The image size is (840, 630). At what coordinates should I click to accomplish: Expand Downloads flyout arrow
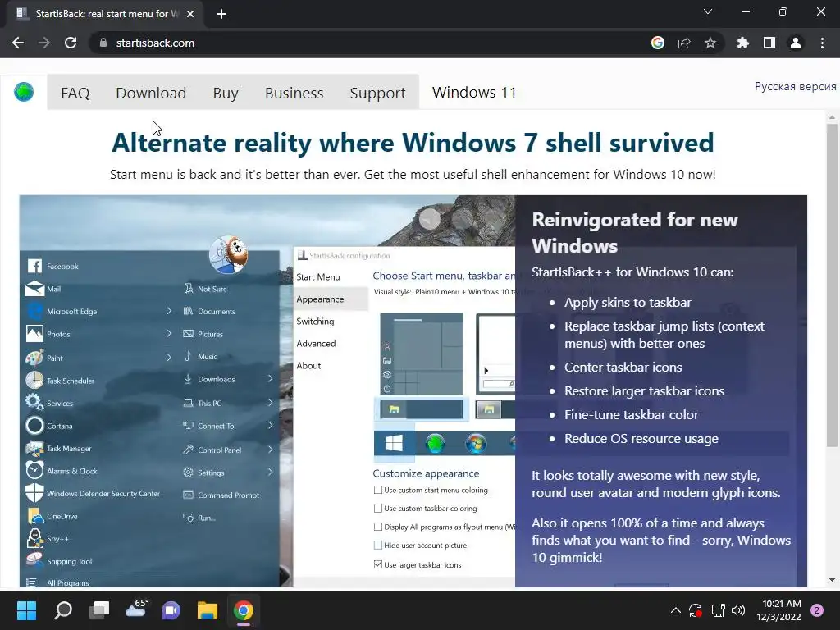click(270, 379)
